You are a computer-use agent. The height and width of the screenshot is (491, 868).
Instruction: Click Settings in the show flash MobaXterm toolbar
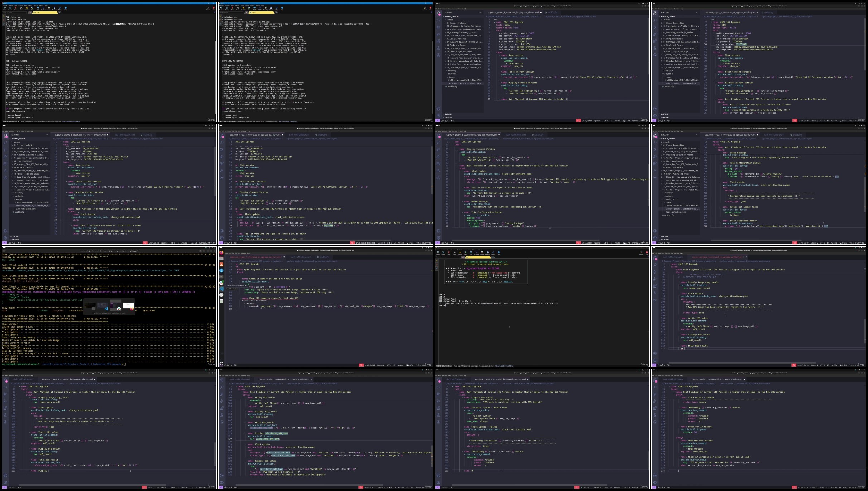pyautogui.click(x=493, y=253)
